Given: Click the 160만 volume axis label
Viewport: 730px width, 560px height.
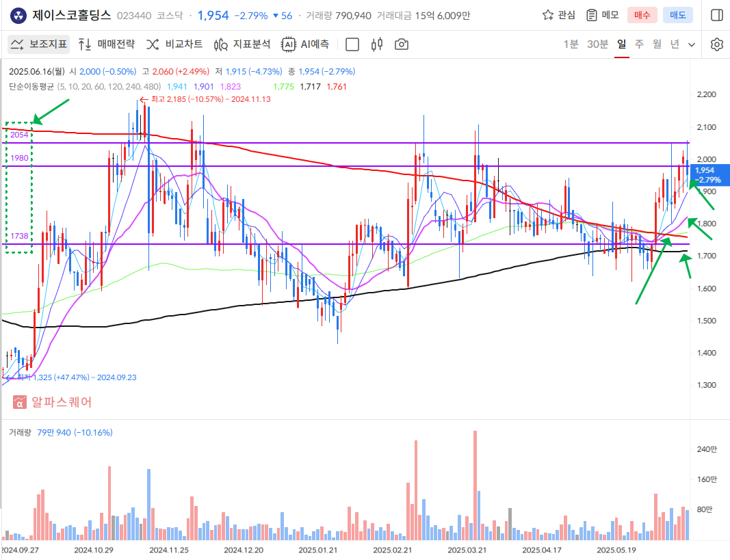Looking at the screenshot, I should tap(707, 479).
